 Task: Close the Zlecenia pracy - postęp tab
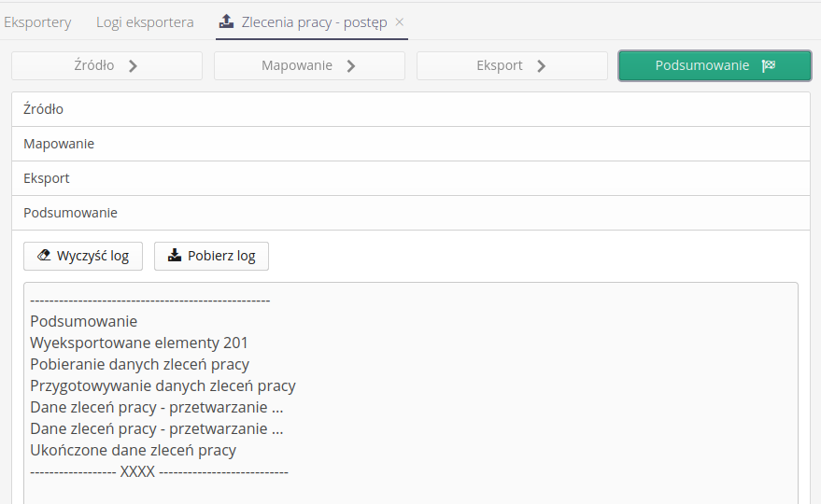coord(400,21)
